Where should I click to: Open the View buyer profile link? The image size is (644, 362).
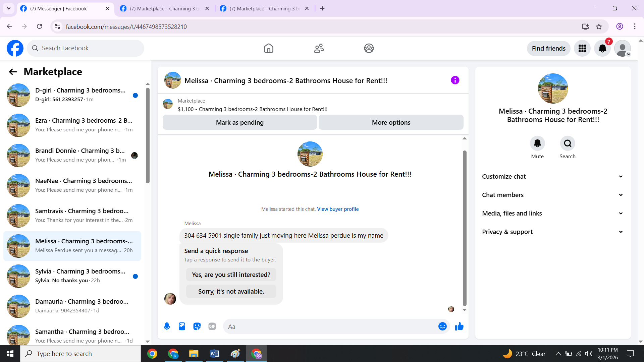pos(338,209)
